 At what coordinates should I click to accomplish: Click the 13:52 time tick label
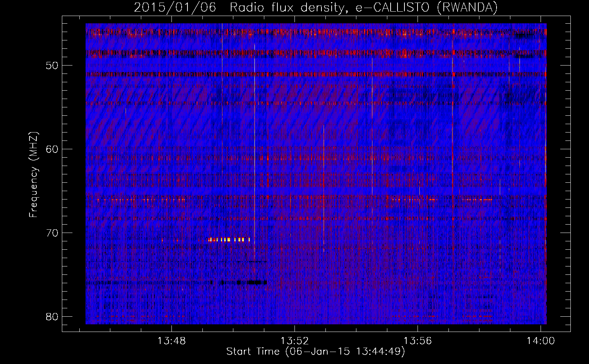click(294, 341)
